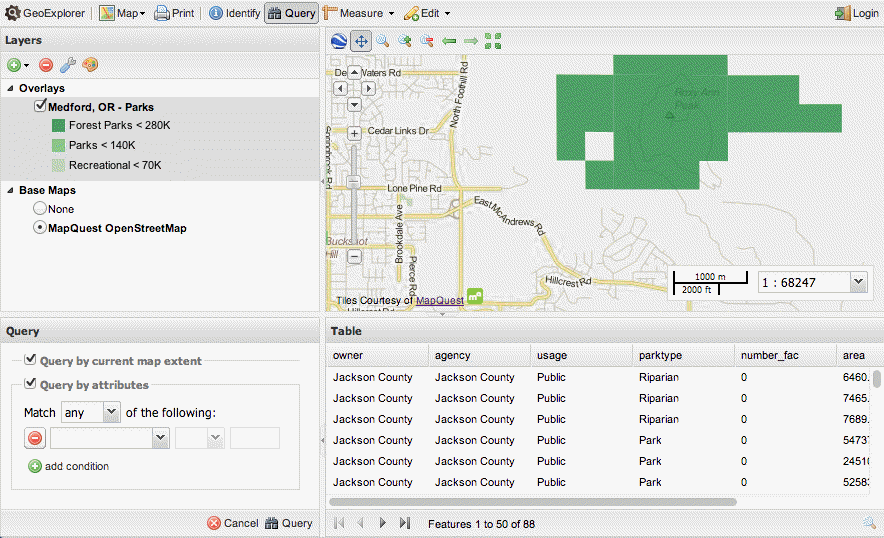Go to previous map extent arrow
Screen dimensions: 884x538
click(x=449, y=41)
